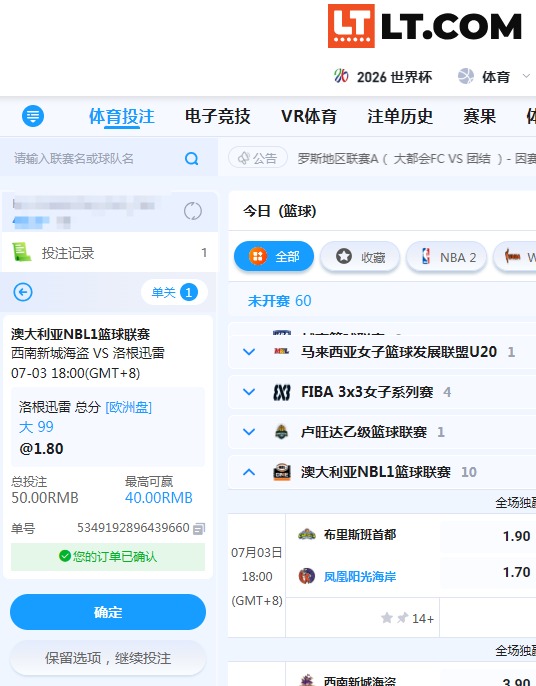Open the round blue menu button
This screenshot has height=686, width=536.
click(x=33, y=116)
